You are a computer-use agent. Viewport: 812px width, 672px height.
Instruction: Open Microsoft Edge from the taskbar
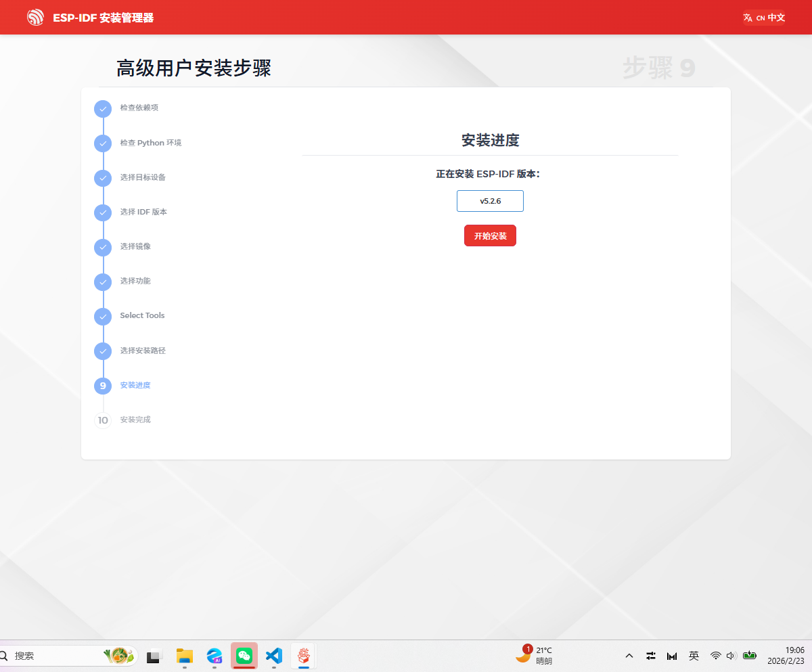click(215, 656)
